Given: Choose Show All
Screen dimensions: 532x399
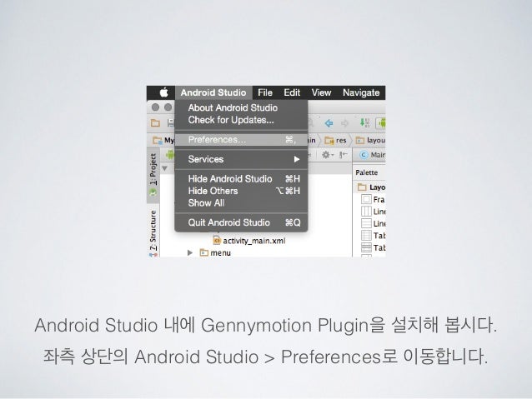Looking at the screenshot, I should coord(241,203).
